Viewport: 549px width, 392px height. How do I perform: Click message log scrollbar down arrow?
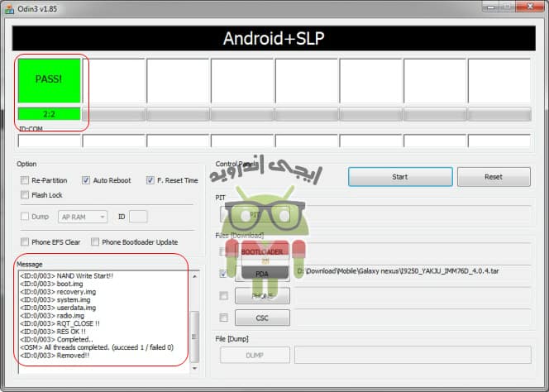coord(194,368)
